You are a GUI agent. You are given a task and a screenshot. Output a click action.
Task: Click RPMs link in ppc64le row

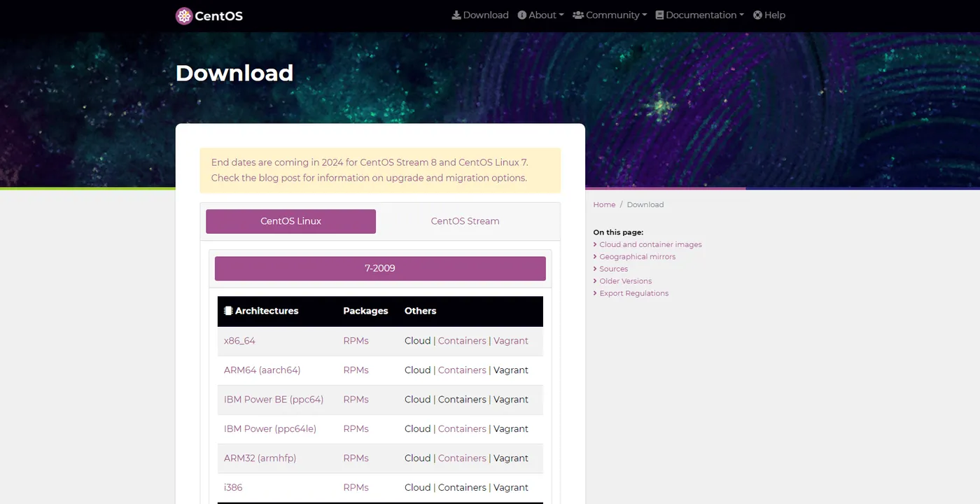point(356,429)
